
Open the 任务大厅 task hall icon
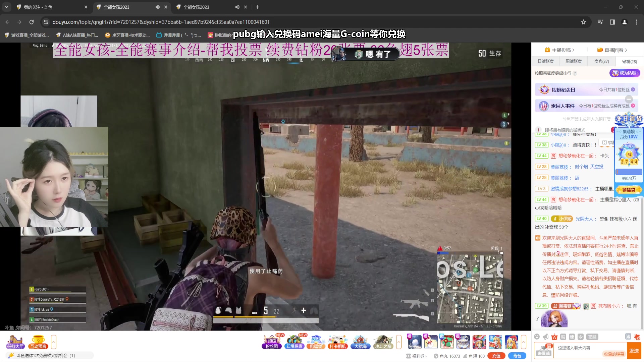(x=15, y=342)
